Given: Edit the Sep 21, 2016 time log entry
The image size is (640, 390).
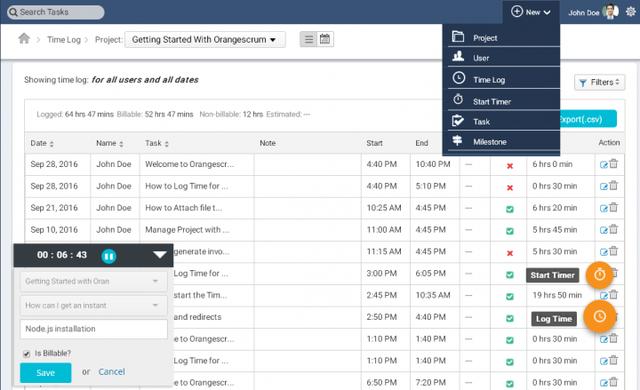Looking at the screenshot, I should click(604, 208).
